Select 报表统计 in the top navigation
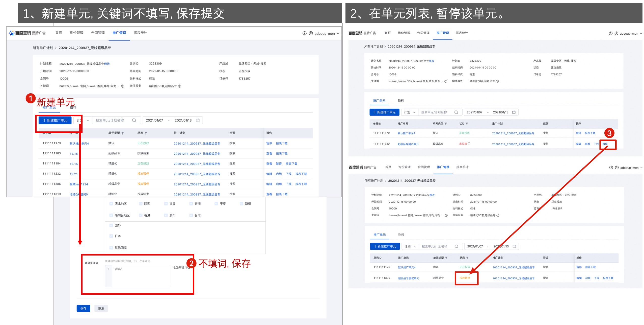The image size is (644, 325). [x=140, y=33]
